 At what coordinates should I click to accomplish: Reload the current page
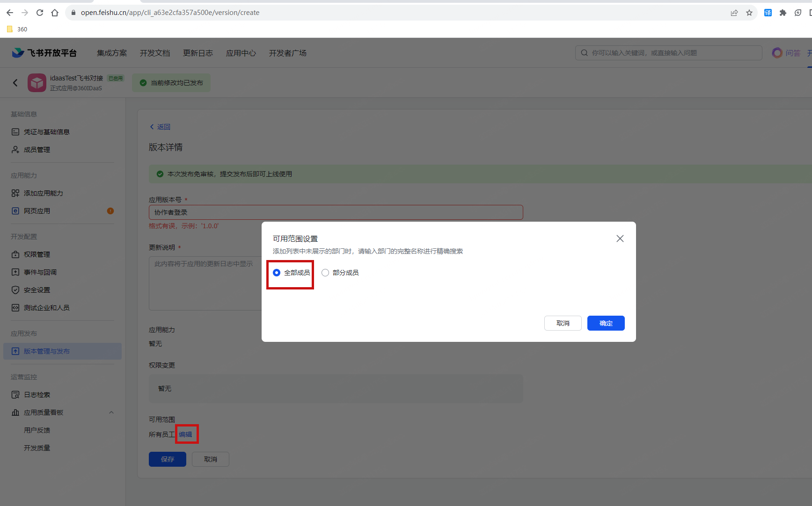coord(40,13)
